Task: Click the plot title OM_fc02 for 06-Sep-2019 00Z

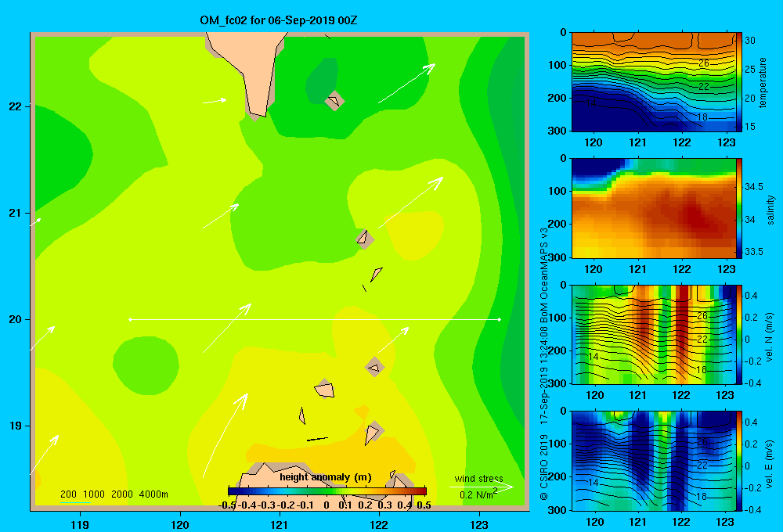Action: 279,20
